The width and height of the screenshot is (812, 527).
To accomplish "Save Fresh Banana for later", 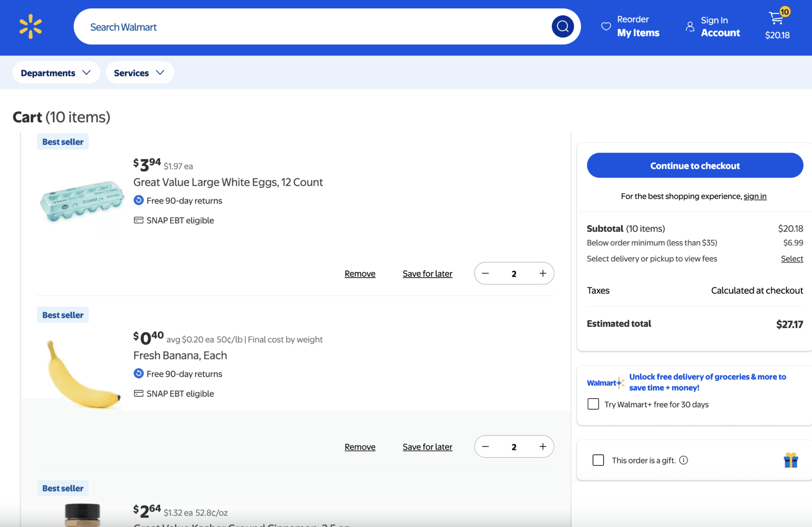I will pos(428,447).
